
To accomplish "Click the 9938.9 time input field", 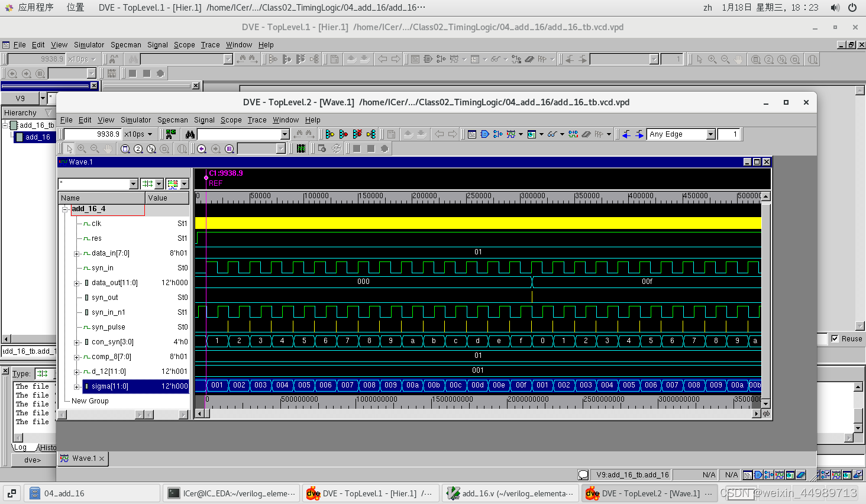I will pos(92,134).
